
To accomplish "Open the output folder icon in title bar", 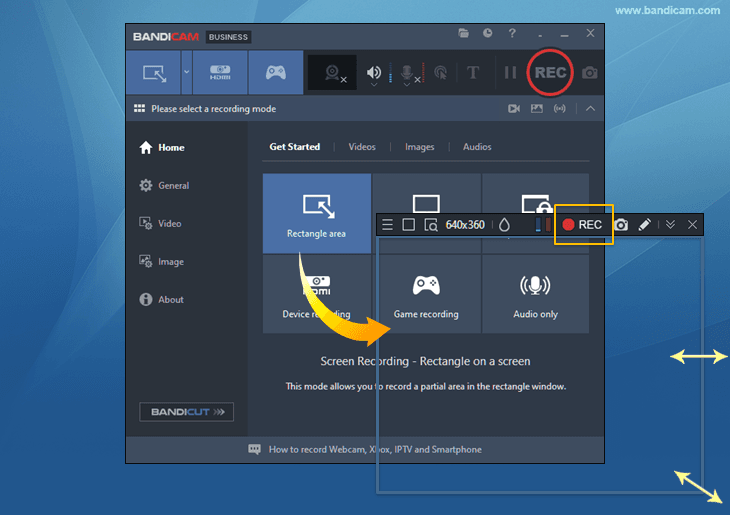I will pos(464,34).
